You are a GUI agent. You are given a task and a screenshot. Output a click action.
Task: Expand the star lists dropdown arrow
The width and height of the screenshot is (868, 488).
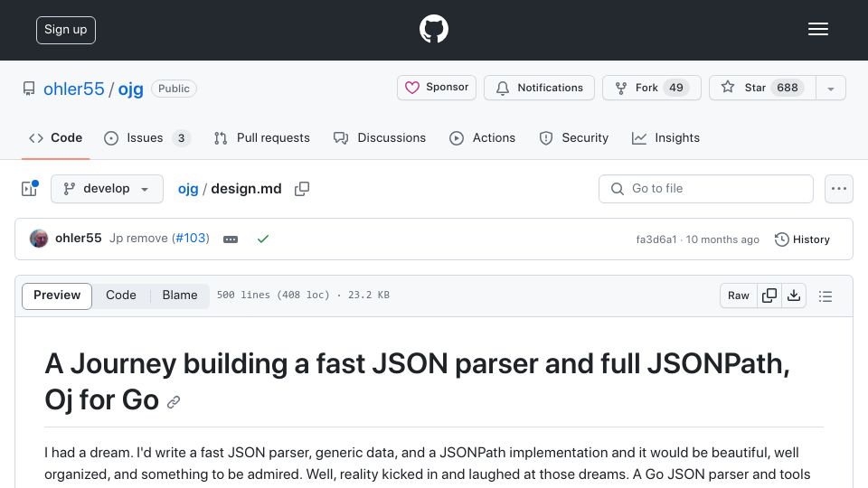coord(830,88)
